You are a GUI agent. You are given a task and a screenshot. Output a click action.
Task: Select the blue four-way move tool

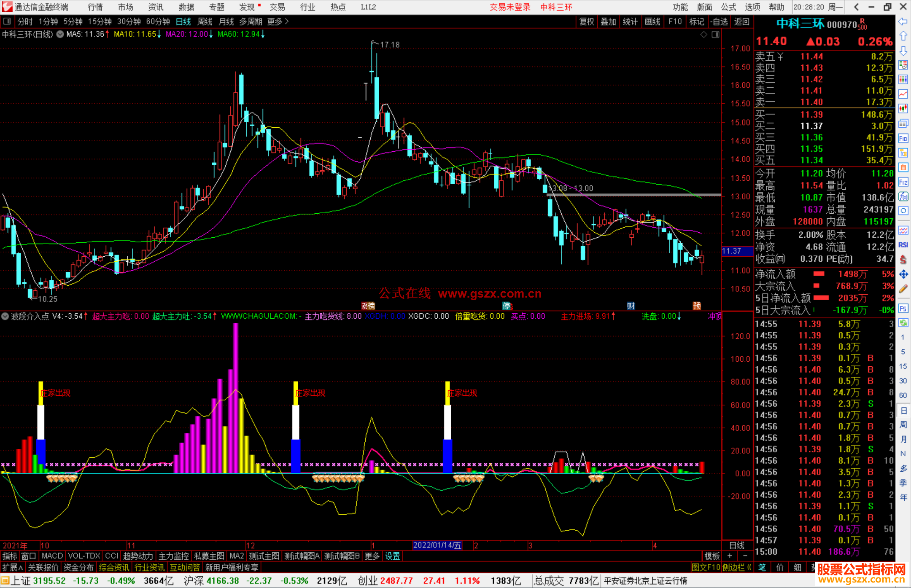point(903,274)
